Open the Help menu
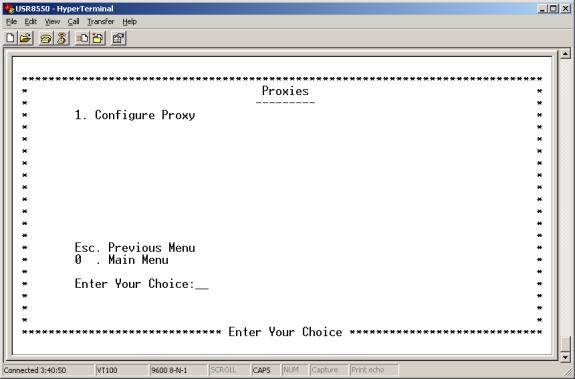Viewport: 575px width, 379px height. pyautogui.click(x=129, y=22)
